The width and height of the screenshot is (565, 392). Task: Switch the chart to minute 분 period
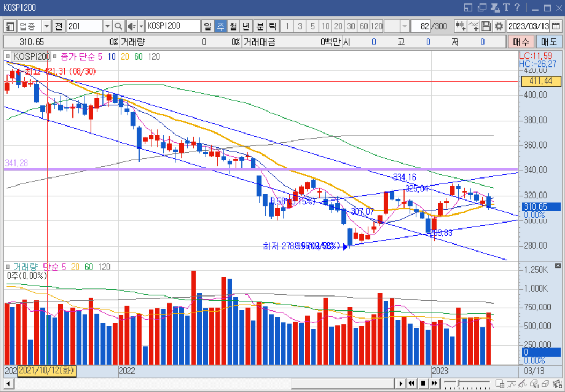click(x=260, y=26)
